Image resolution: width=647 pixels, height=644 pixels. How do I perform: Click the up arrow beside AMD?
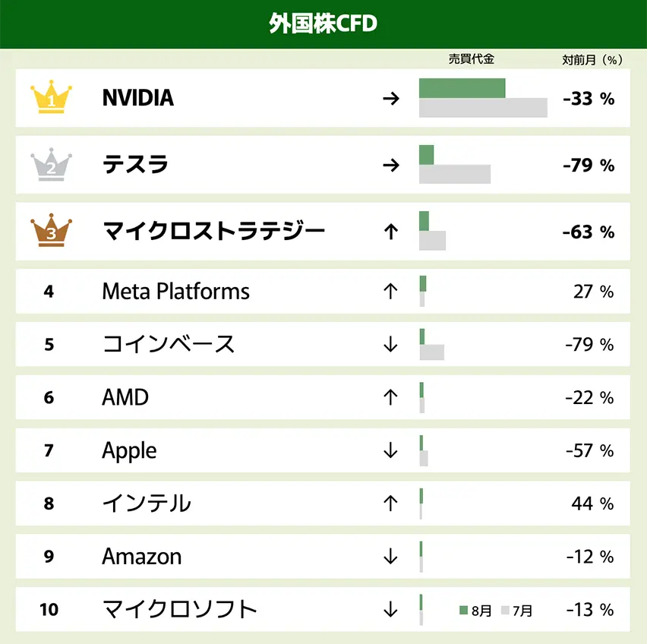click(390, 397)
